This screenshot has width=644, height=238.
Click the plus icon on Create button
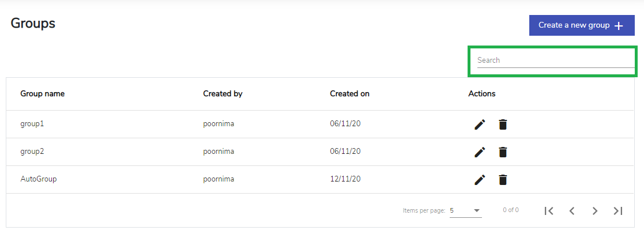point(619,26)
